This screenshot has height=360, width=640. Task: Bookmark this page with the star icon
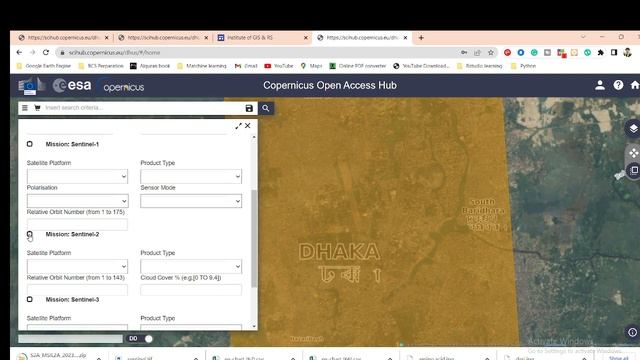[491, 53]
